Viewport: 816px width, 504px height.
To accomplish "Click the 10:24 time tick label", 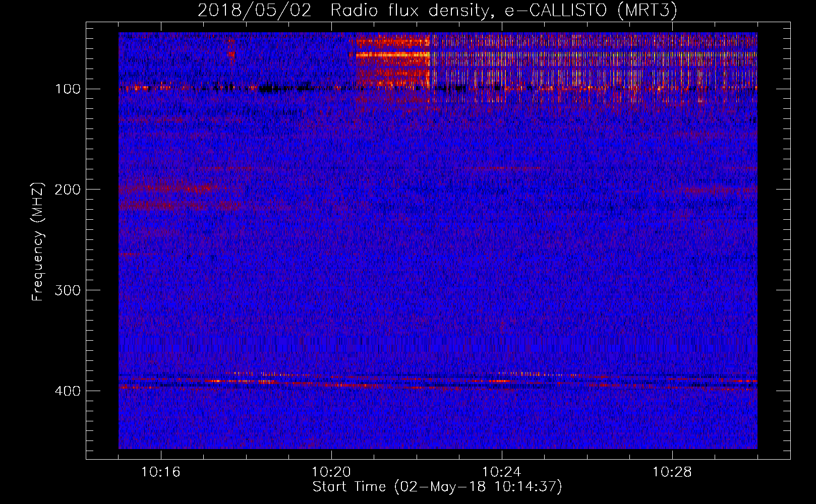I will pos(502,472).
